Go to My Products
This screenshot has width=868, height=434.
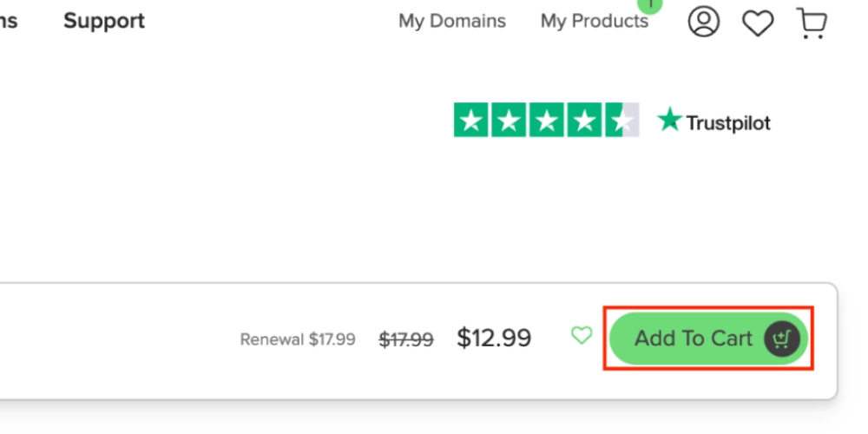(595, 22)
